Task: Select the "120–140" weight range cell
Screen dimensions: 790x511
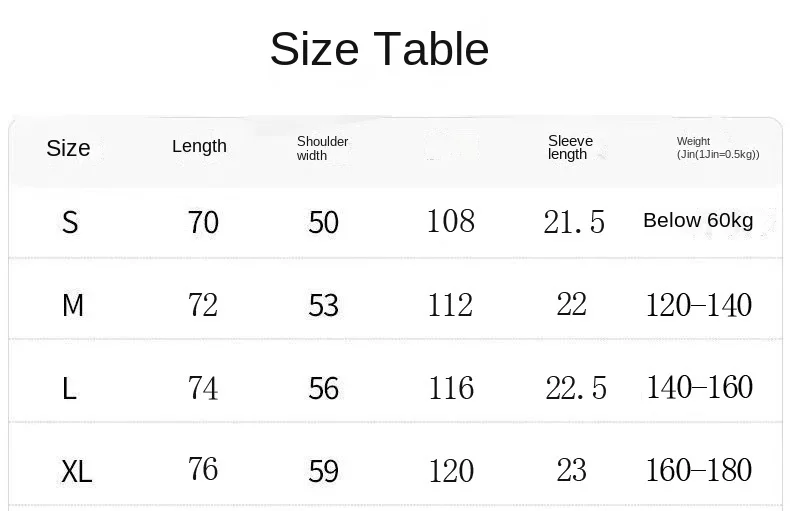Action: tap(699, 305)
